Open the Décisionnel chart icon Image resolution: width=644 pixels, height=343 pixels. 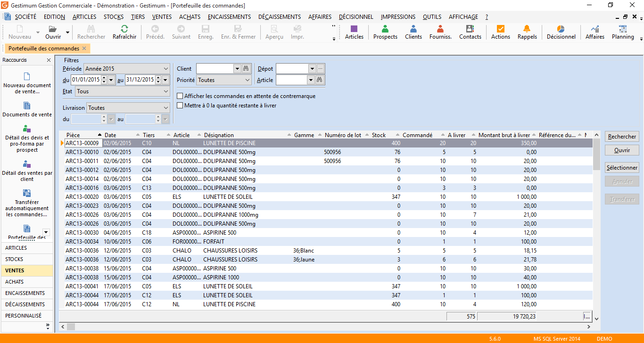pos(561,29)
